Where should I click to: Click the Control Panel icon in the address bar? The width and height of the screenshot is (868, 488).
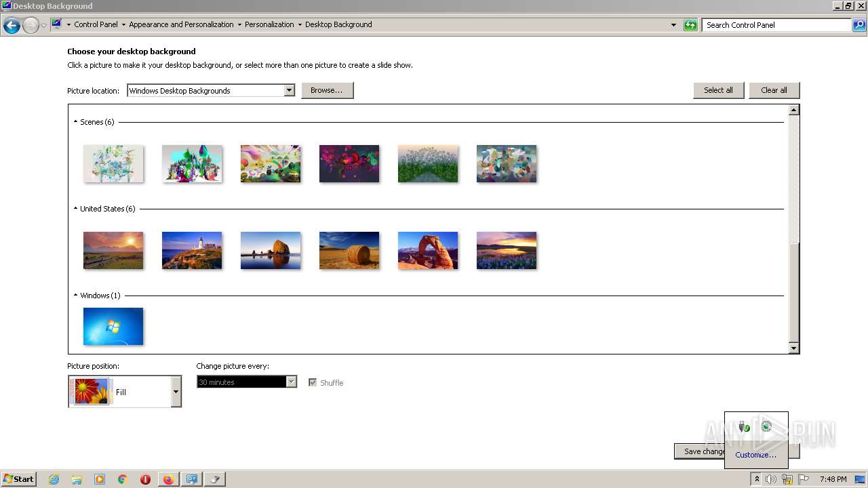click(56, 24)
